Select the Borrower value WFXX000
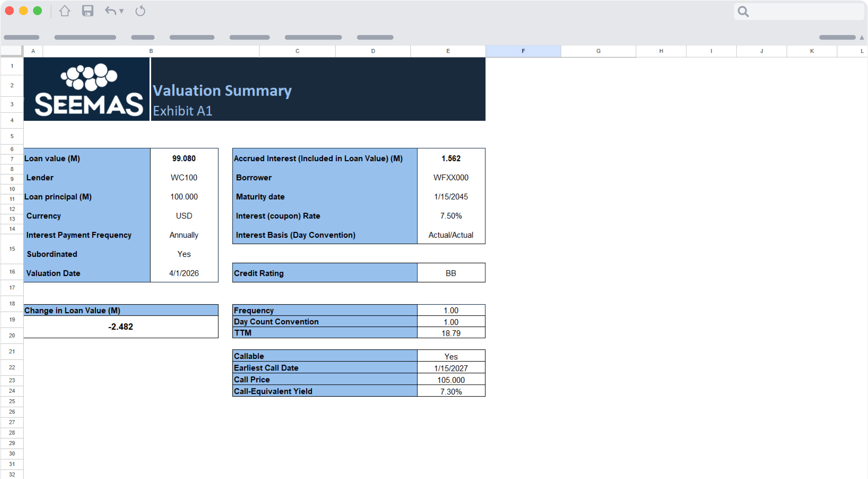868x479 pixels. (451, 177)
